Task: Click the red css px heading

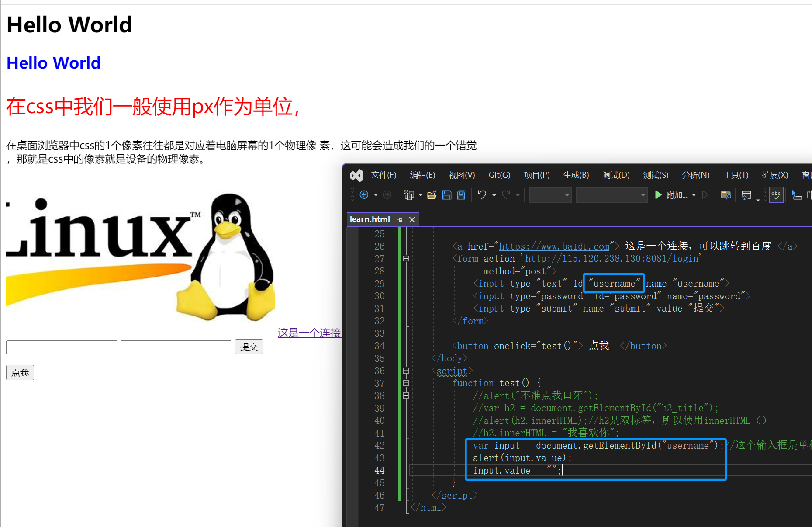Action: point(153,107)
